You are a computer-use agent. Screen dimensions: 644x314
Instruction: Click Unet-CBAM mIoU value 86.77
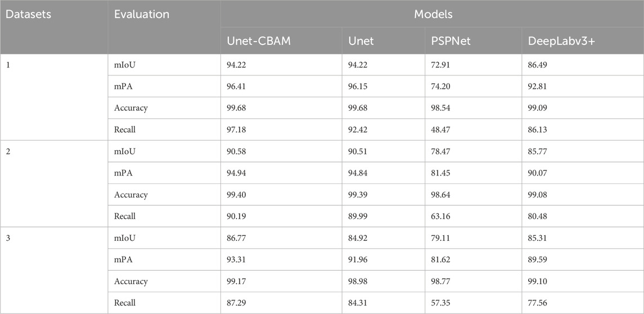click(236, 238)
